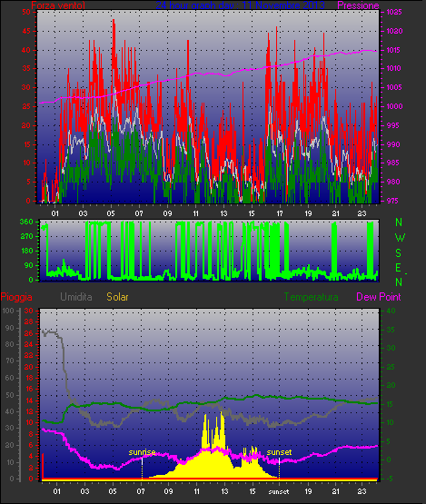Click wind speed axis value 45
Viewport: 426px width, 504px height.
click(26, 31)
